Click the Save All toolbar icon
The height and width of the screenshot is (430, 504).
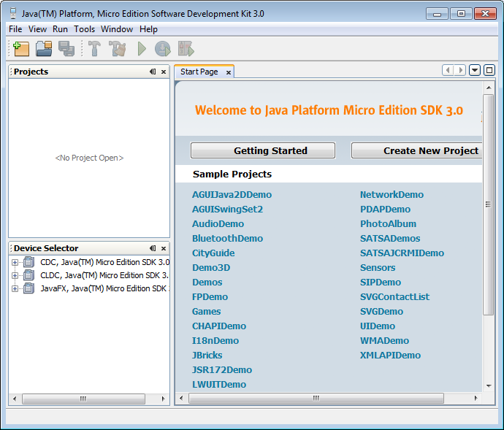[66, 49]
